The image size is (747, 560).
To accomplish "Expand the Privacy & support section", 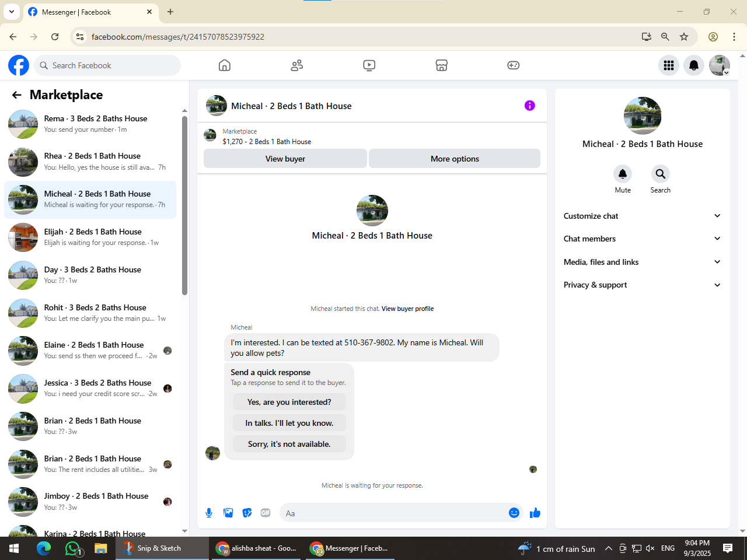I will click(x=642, y=285).
